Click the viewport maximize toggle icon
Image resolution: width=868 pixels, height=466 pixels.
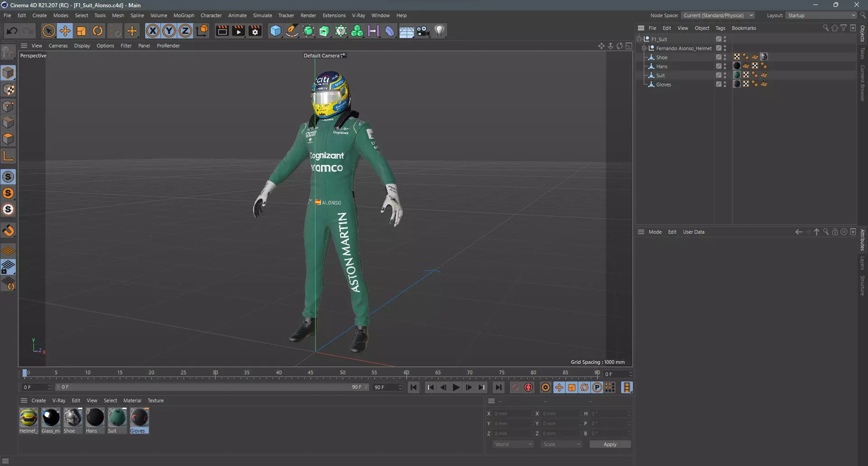(x=628, y=46)
